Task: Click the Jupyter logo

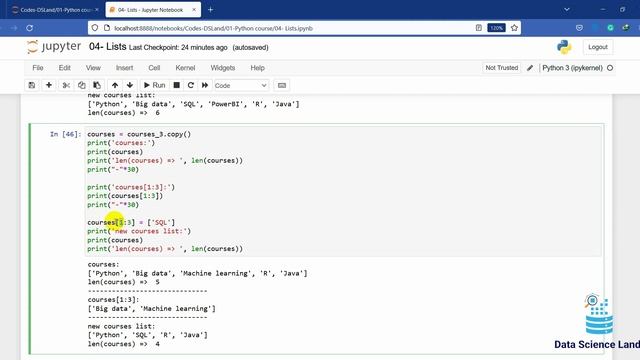Action: pos(54,47)
